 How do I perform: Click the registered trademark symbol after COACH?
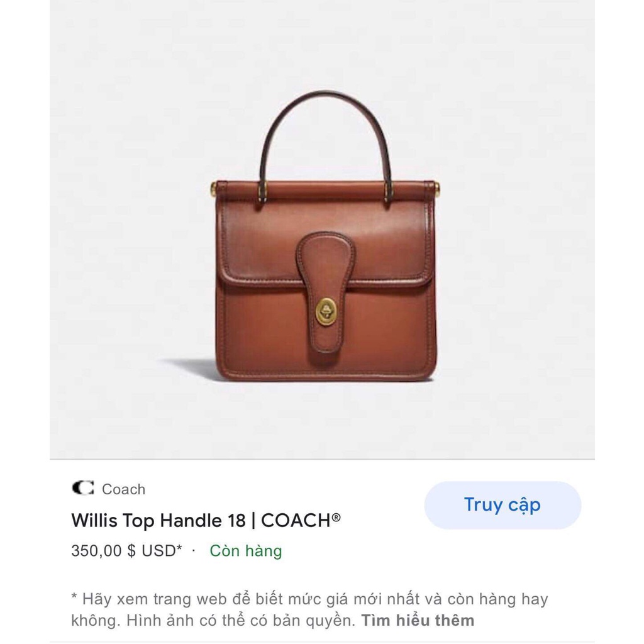(336, 517)
